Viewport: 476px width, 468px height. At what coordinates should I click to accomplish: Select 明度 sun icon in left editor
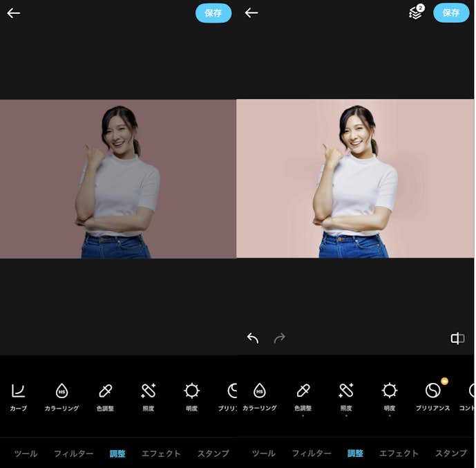tap(191, 391)
